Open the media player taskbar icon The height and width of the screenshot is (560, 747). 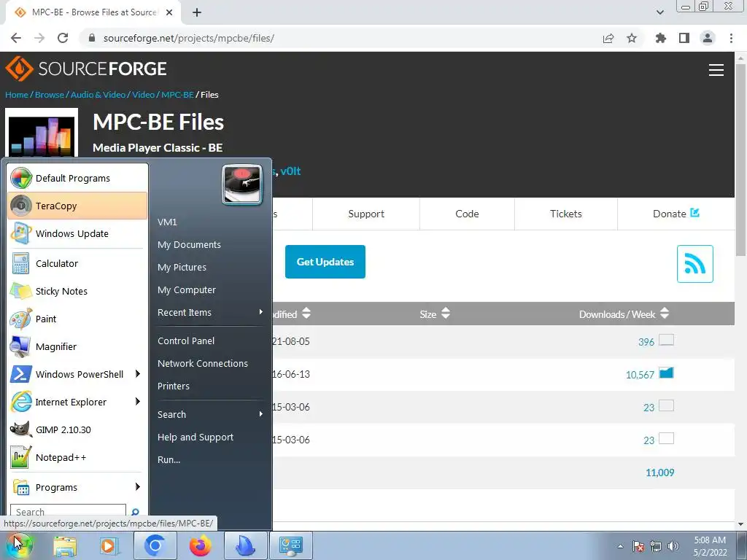pos(109,545)
